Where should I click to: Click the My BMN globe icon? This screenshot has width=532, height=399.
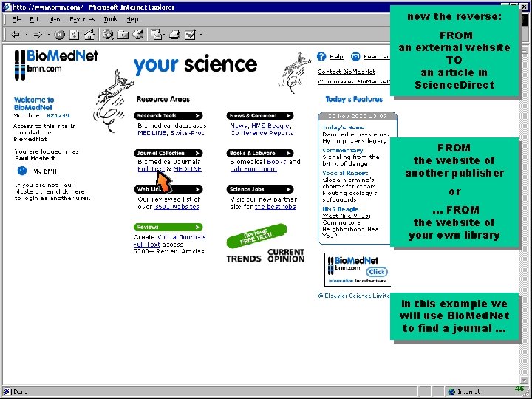[21, 171]
